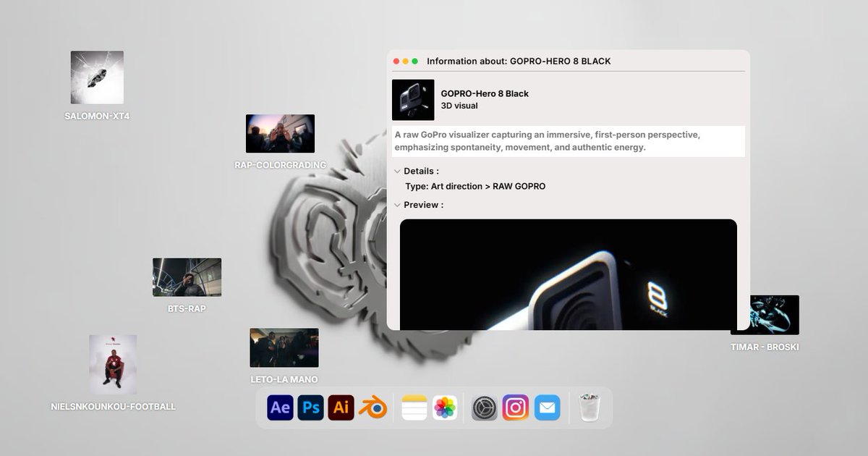Click the 'LETO-LA MANO' label text

tap(284, 379)
